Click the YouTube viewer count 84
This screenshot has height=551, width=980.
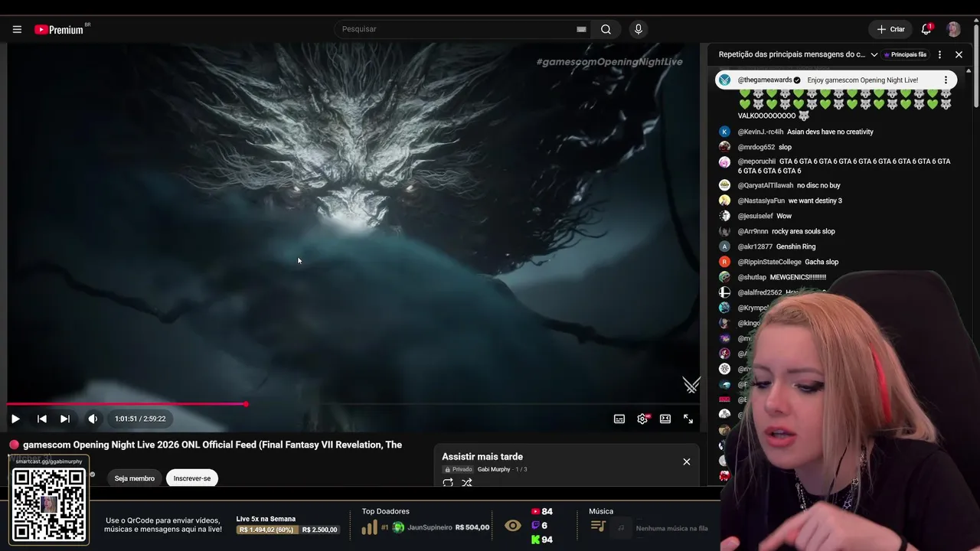[547, 511]
